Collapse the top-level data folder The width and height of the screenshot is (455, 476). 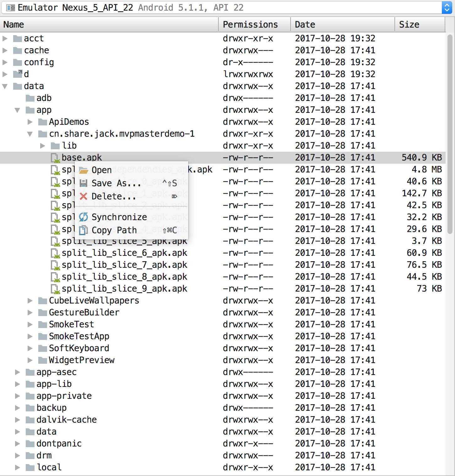(x=5, y=86)
